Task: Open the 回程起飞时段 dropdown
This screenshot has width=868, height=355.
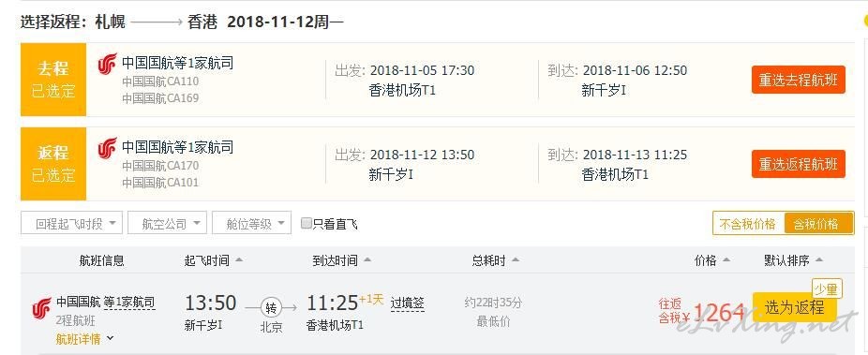Action: (71, 223)
